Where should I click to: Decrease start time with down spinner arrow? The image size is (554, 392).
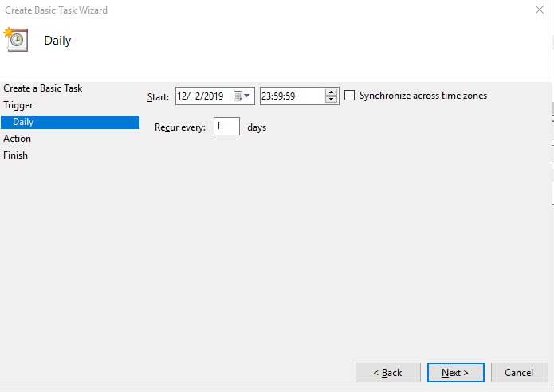click(332, 100)
